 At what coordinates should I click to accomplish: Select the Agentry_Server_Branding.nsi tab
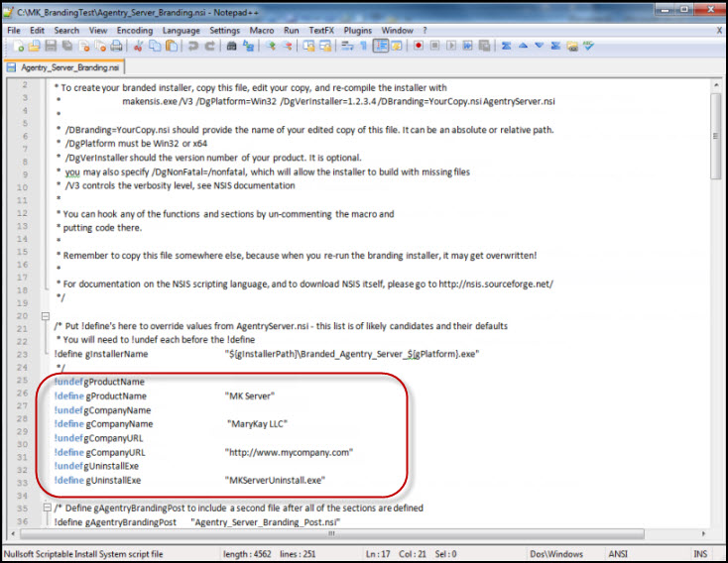coord(63,67)
